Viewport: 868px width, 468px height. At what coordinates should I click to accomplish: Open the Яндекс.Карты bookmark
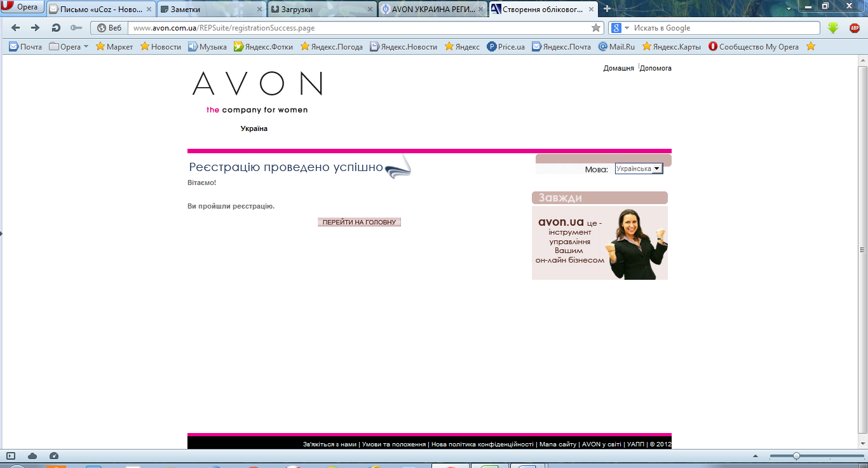pos(672,46)
